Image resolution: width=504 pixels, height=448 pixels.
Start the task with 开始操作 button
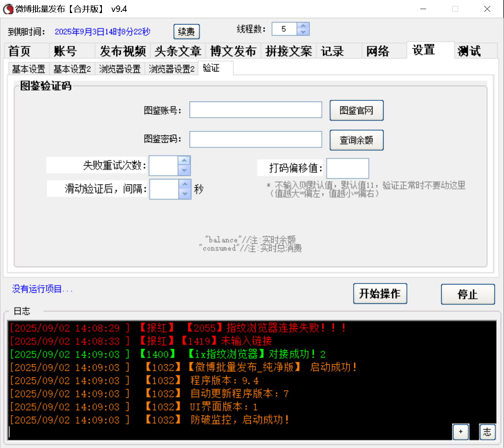click(x=380, y=294)
